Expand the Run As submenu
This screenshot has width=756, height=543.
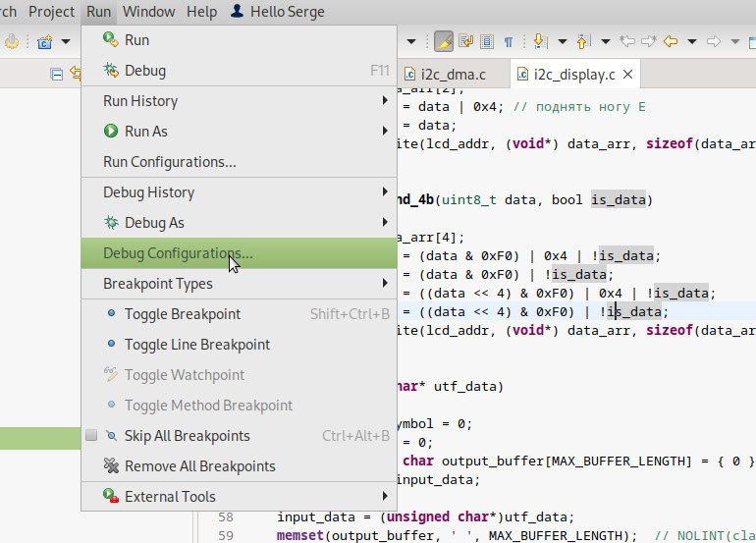[239, 132]
